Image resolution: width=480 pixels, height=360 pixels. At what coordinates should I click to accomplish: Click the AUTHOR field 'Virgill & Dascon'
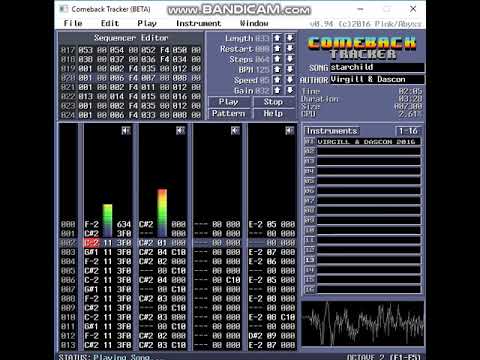click(x=377, y=80)
